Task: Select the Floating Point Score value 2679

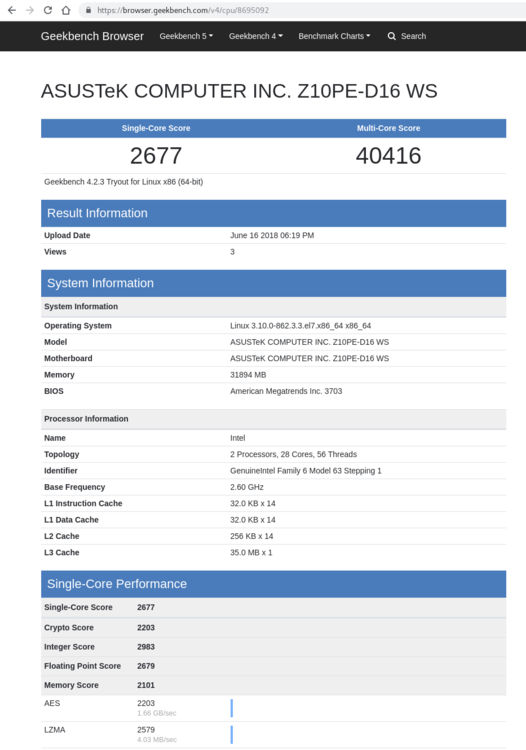Action: [146, 666]
